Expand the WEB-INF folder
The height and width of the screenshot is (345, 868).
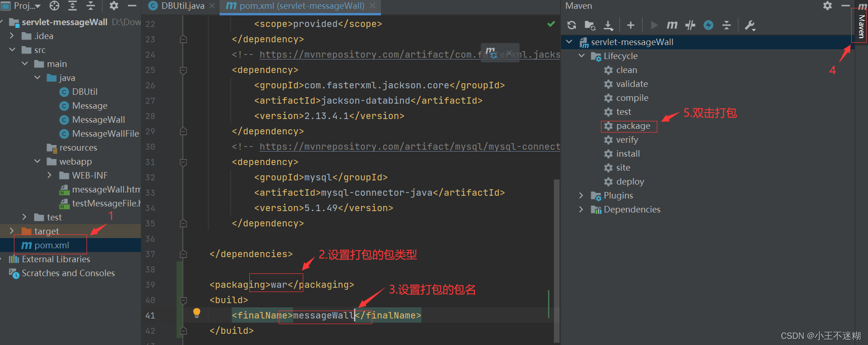point(50,175)
